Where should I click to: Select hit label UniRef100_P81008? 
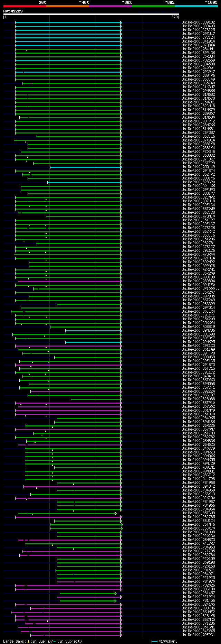[198, 532]
